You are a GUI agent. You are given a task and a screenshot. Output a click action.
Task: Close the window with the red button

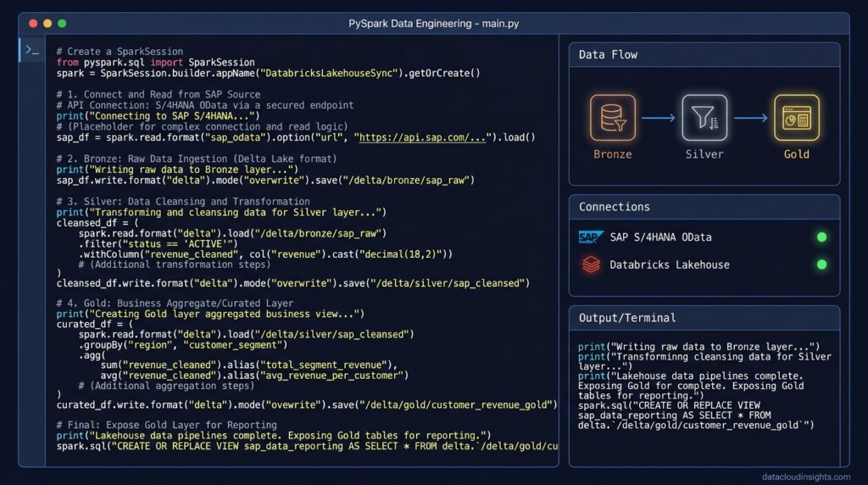(x=33, y=23)
